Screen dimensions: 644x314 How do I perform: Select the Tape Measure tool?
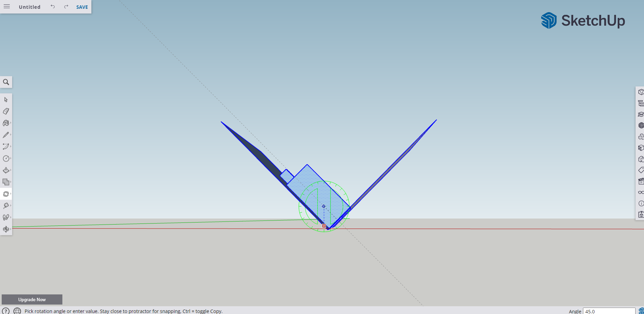pyautogui.click(x=6, y=205)
